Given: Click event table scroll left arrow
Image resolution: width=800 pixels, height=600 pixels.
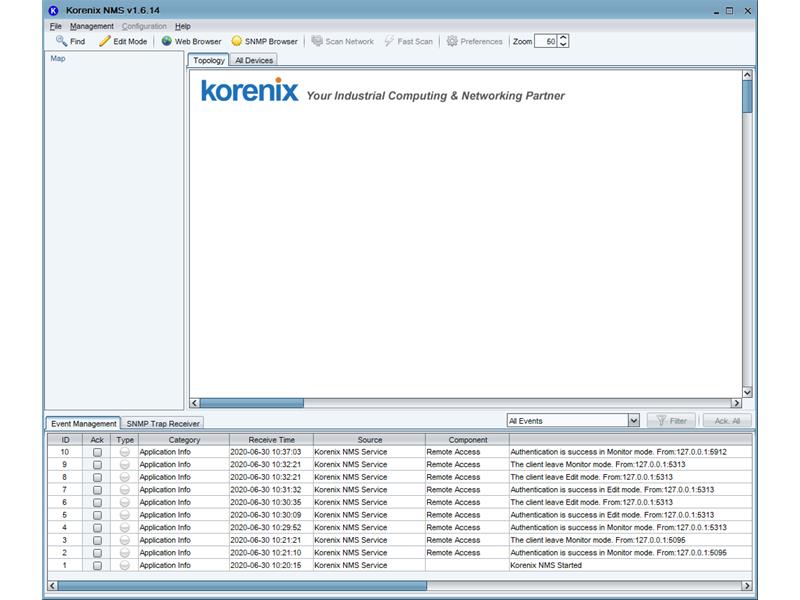Looking at the screenshot, I should click(53, 586).
